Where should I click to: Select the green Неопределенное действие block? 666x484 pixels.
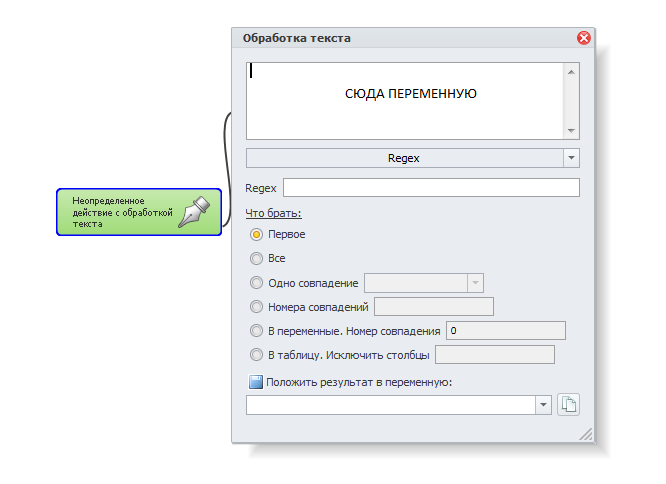139,212
